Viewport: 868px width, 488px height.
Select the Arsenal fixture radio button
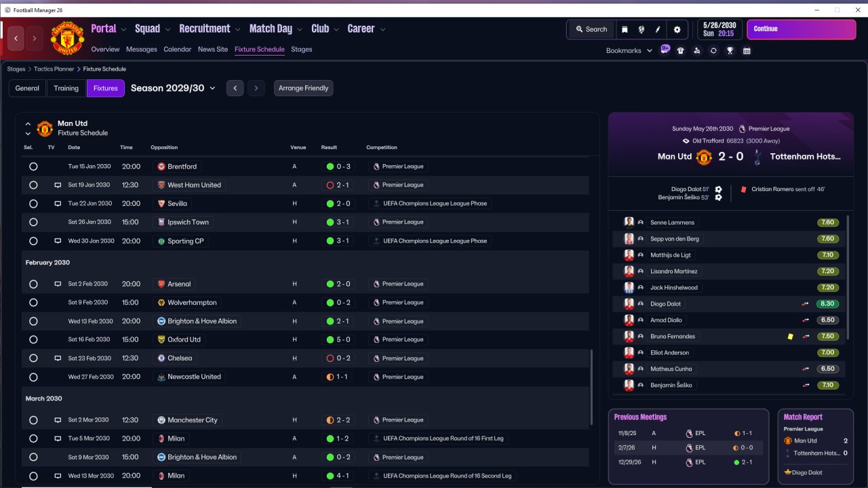pos(33,284)
